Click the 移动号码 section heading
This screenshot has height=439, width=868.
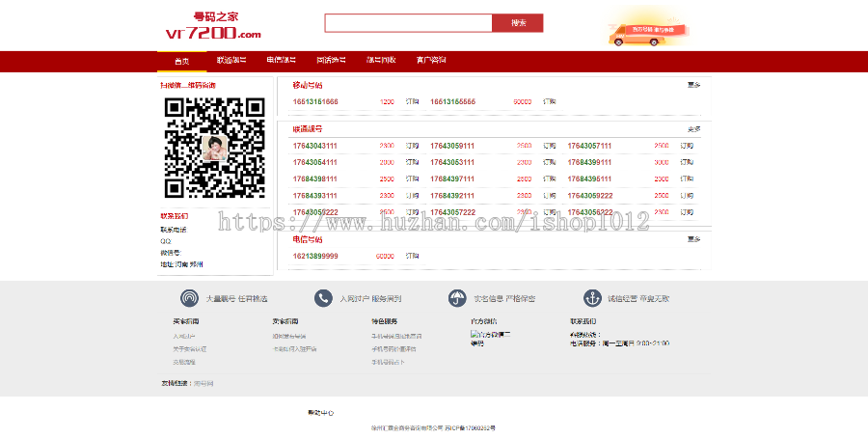(x=308, y=85)
